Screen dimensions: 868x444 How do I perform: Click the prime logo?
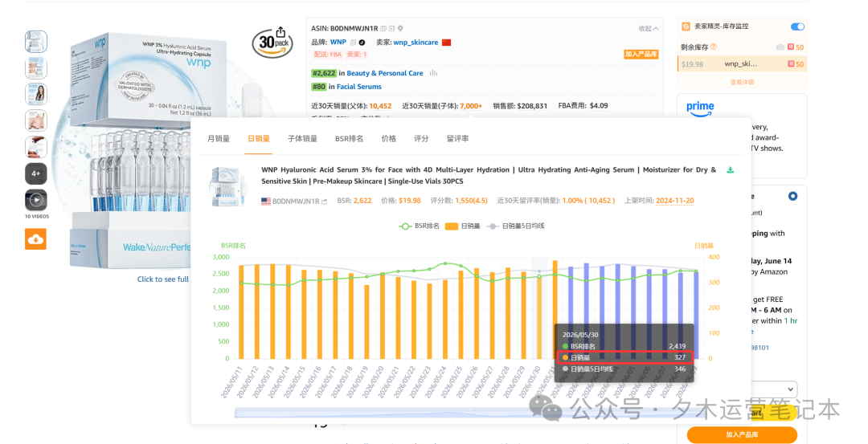700,108
